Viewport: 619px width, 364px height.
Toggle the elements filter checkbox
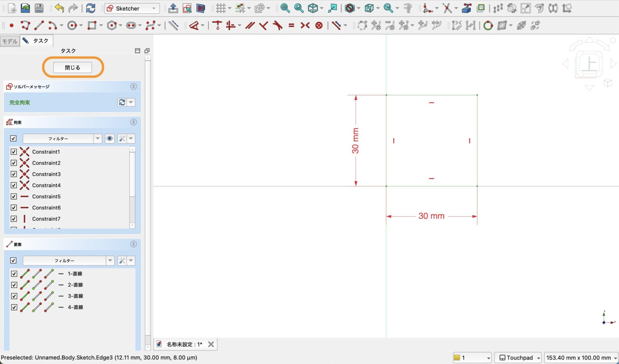[x=13, y=260]
